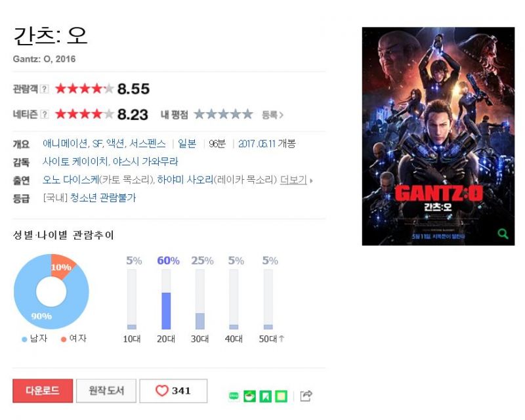Like the movie with the heart button
This screenshot has width=525, height=420.
(173, 391)
